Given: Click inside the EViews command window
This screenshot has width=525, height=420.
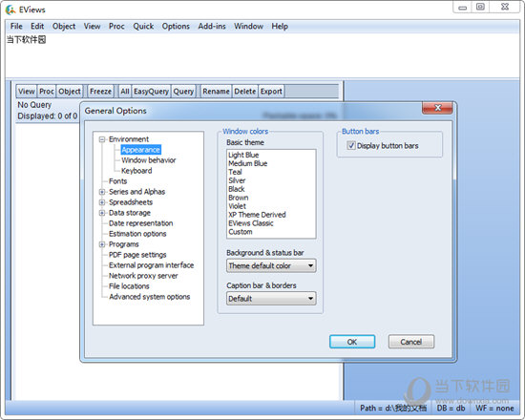Looking at the screenshot, I should tap(262, 55).
